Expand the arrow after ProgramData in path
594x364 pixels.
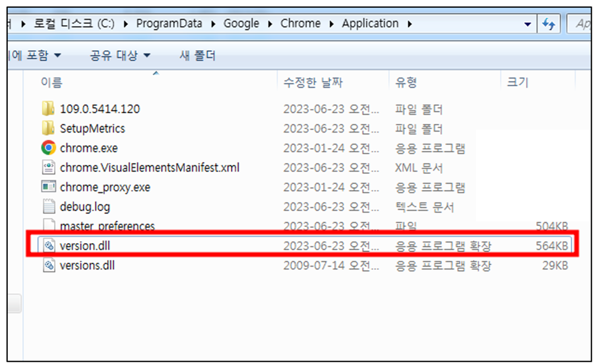[213, 24]
